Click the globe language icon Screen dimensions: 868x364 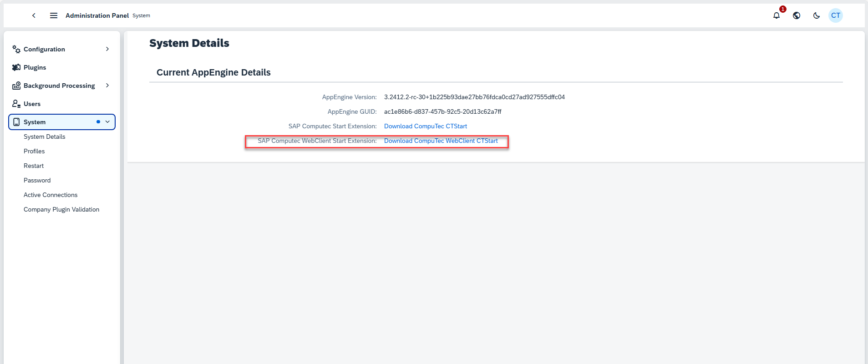(797, 15)
